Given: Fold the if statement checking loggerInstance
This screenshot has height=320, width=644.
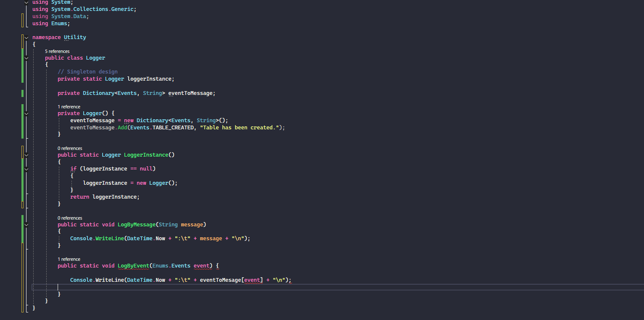Looking at the screenshot, I should (x=26, y=168).
